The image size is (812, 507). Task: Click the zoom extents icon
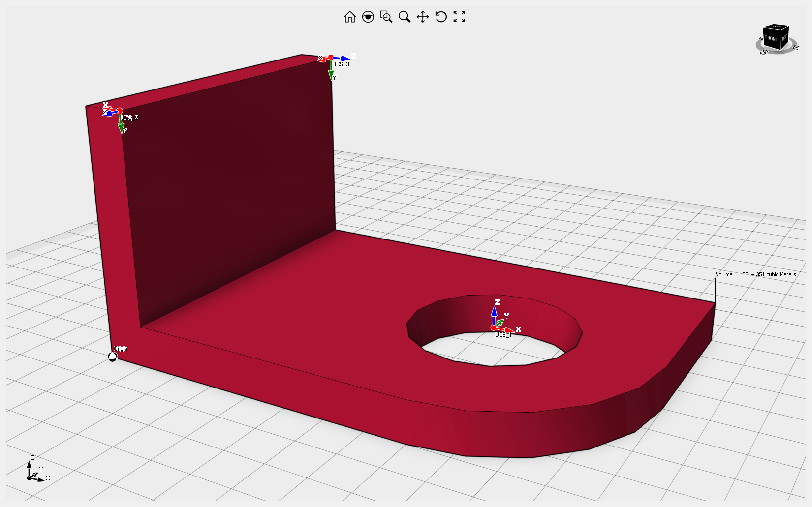(x=459, y=17)
